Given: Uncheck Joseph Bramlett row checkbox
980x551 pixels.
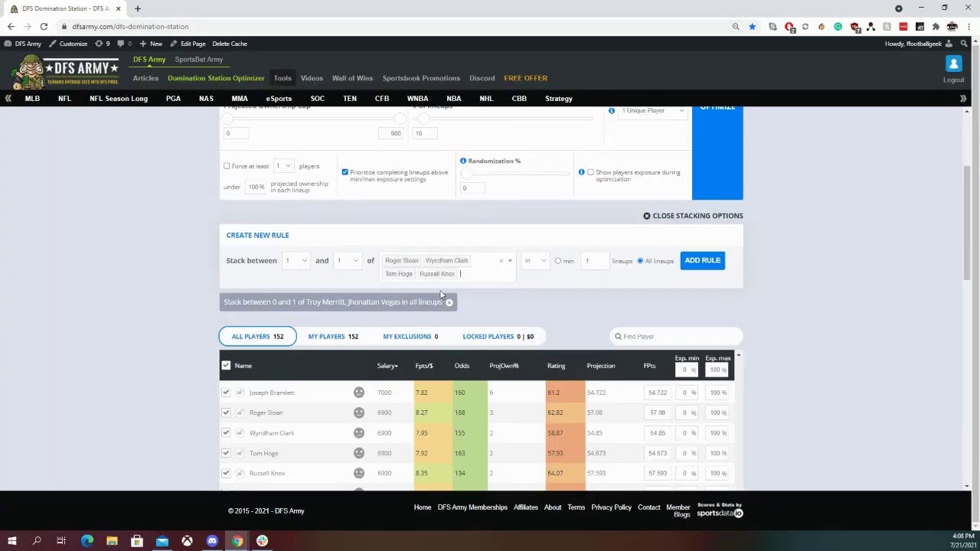Looking at the screenshot, I should (x=226, y=393).
